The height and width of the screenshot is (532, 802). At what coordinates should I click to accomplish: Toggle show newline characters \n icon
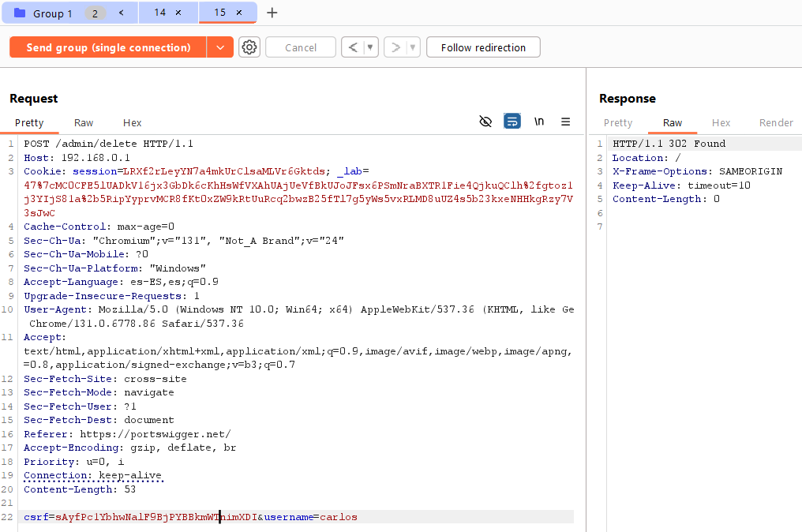pos(539,122)
